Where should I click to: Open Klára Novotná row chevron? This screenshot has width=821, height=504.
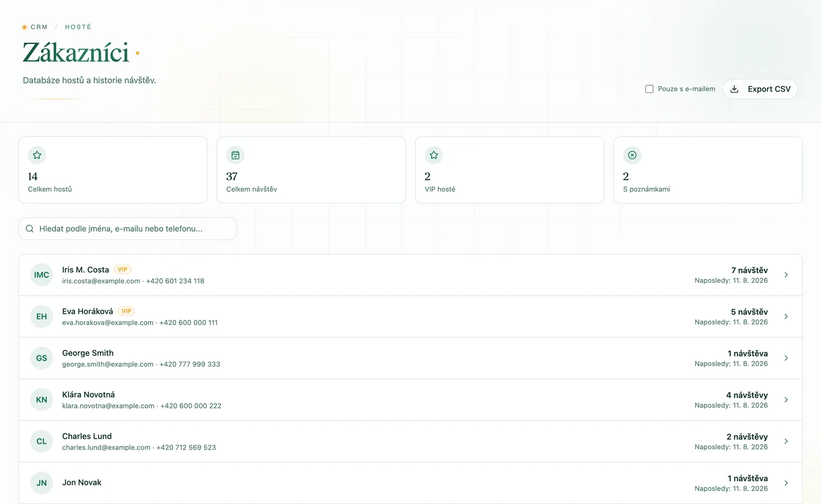coord(786,400)
